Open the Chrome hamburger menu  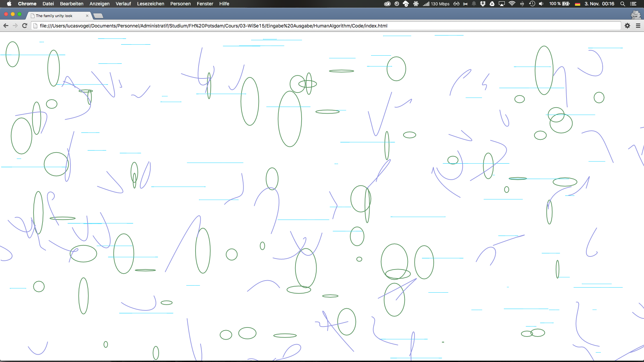coord(638,26)
